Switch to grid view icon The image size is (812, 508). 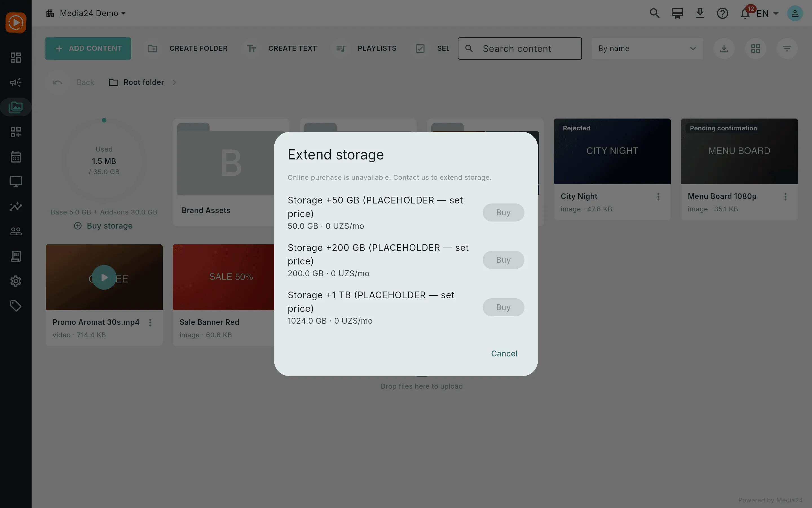pyautogui.click(x=756, y=49)
